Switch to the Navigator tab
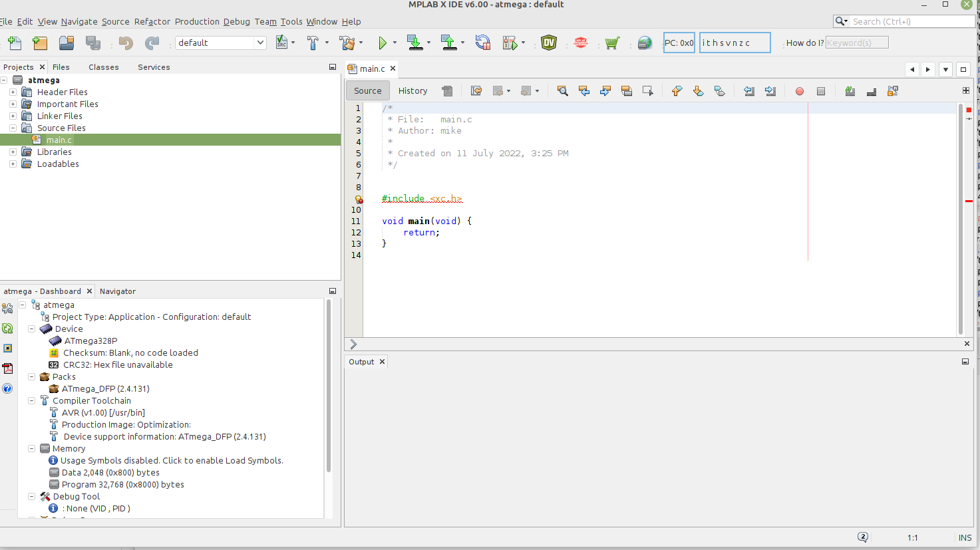Screen dimensions: 980x550 [x=118, y=291]
